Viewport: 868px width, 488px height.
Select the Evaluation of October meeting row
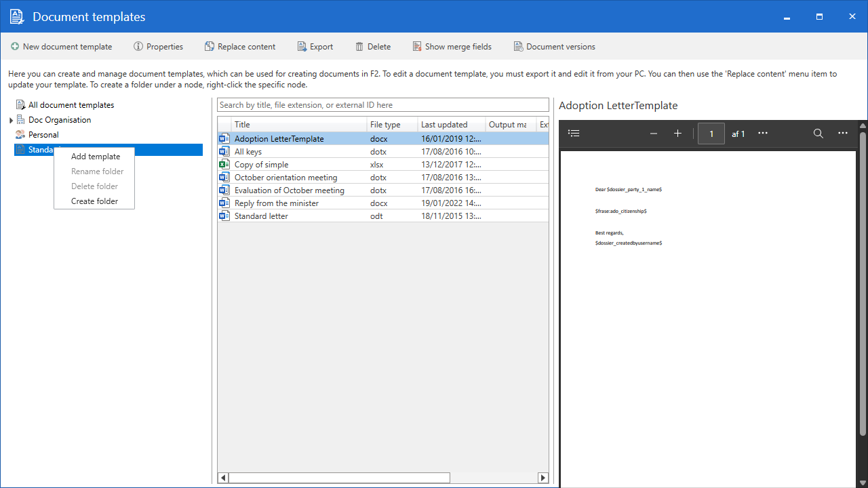coord(383,190)
